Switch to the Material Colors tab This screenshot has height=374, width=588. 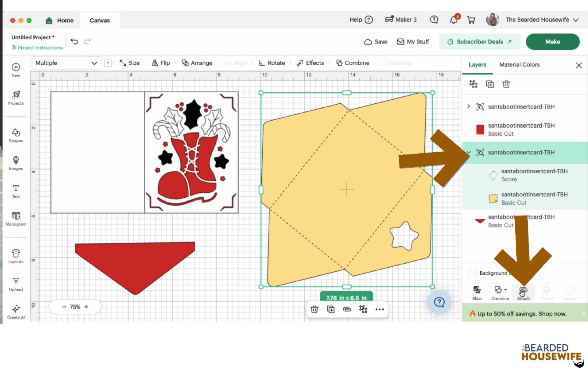click(x=519, y=65)
